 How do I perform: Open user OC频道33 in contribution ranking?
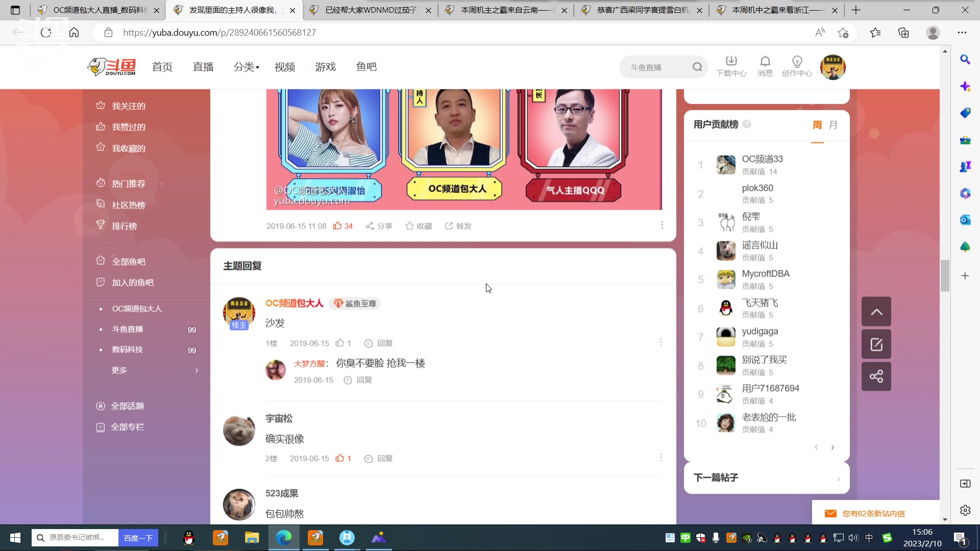tap(762, 159)
